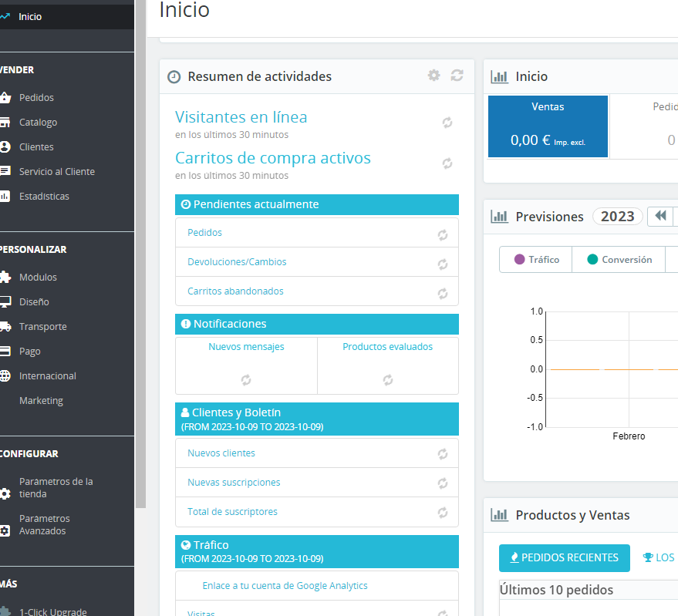
Task: Click the 2023 year badge in Previsiones
Action: point(618,216)
